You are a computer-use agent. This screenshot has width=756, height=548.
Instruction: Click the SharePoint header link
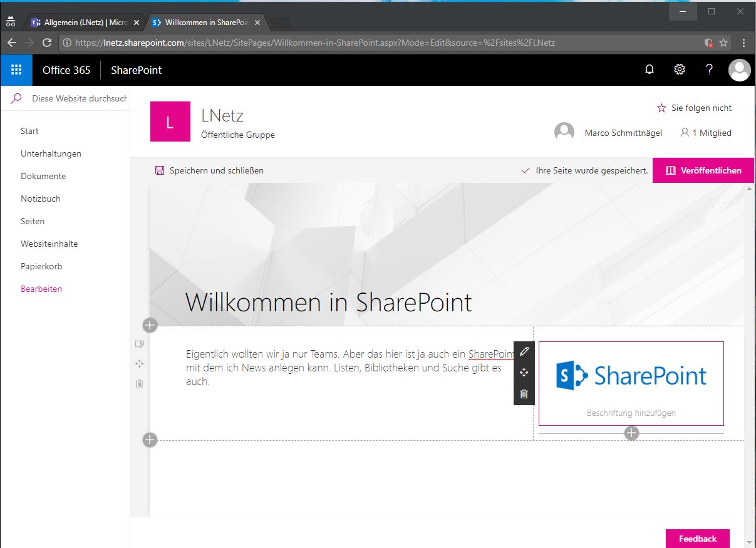pos(136,70)
